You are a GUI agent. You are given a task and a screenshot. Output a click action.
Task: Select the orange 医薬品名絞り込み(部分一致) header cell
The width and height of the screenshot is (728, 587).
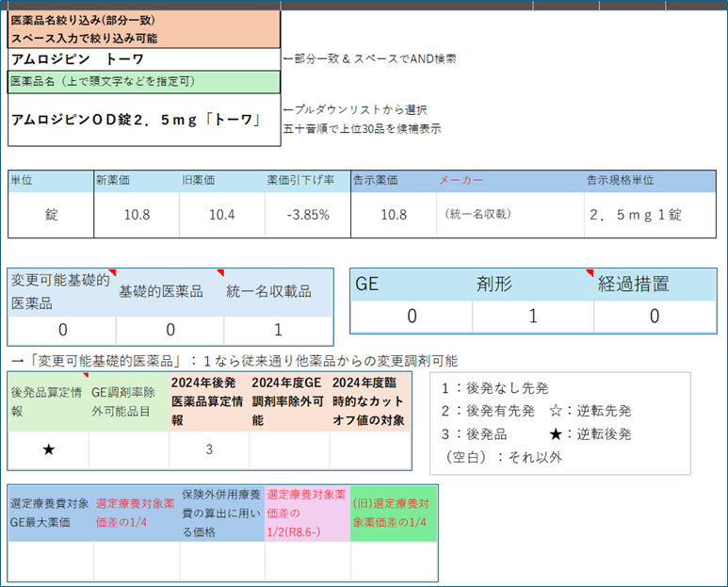(x=144, y=29)
